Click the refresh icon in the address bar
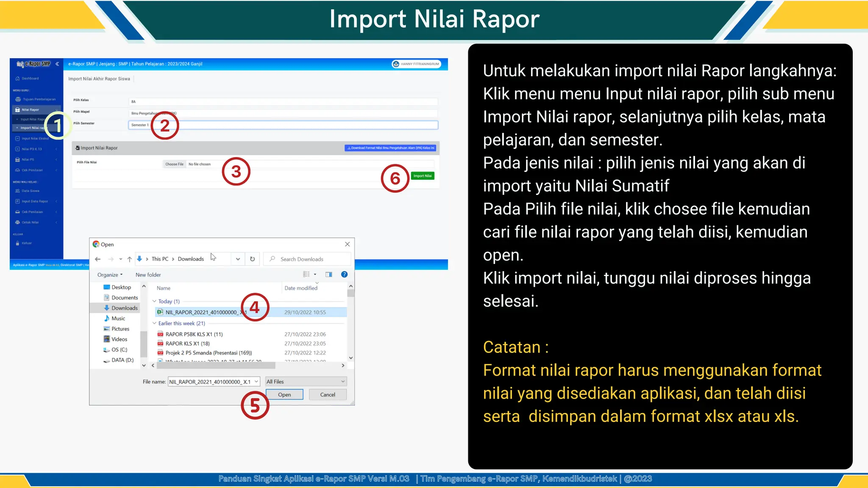The image size is (868, 488). pyautogui.click(x=252, y=259)
